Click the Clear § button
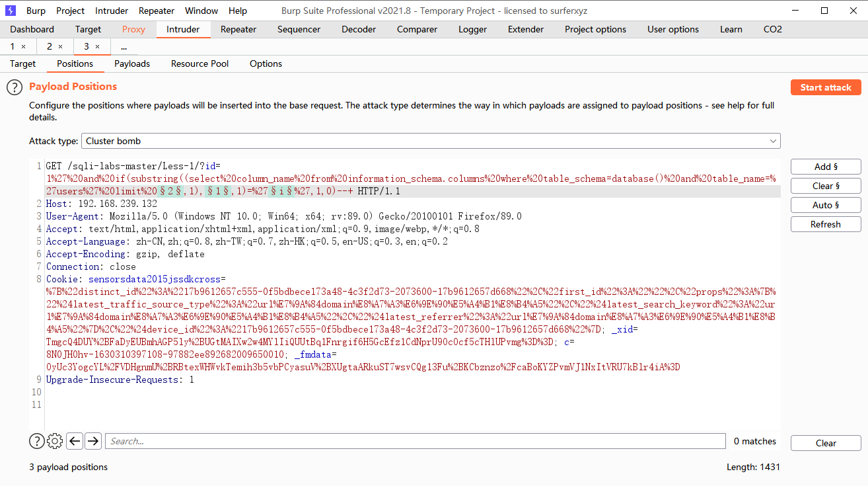The width and height of the screenshot is (868, 486). (x=826, y=186)
